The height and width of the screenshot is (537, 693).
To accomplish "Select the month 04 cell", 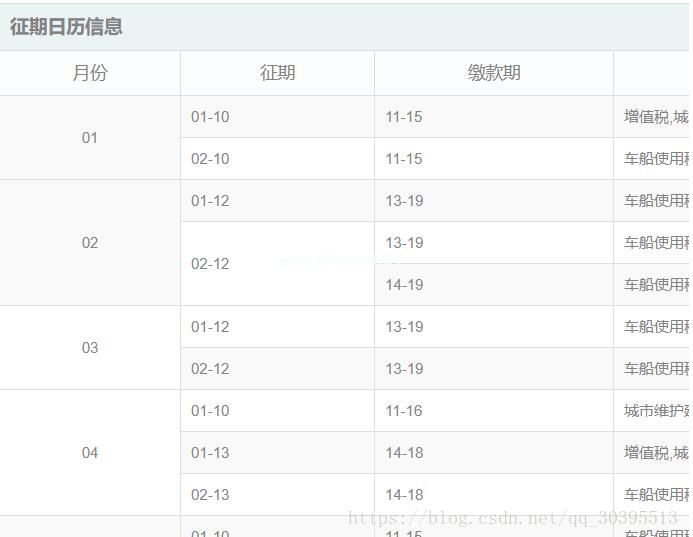I will pyautogui.click(x=90, y=453).
